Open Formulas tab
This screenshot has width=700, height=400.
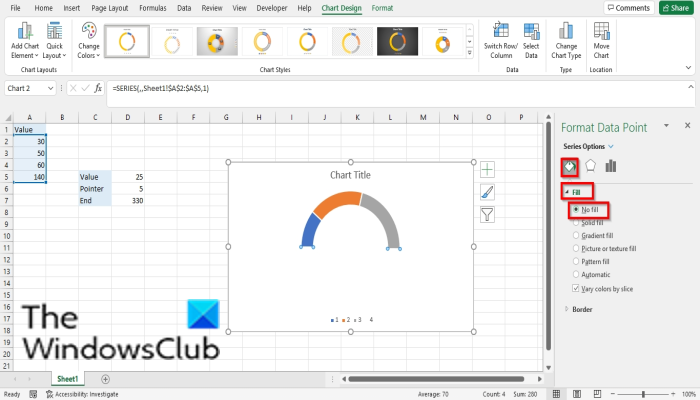pos(153,8)
